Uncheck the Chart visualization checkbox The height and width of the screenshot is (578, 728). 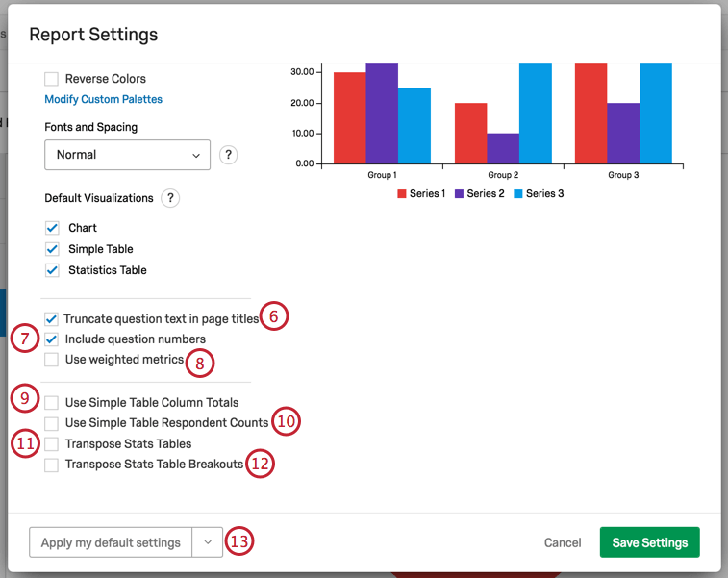[52, 229]
